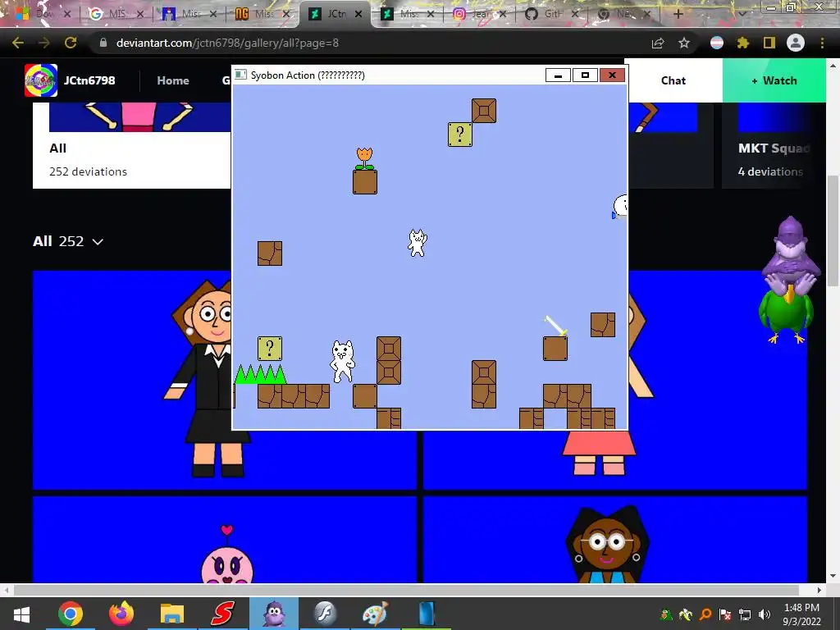This screenshot has width=840, height=630.
Task: Click the volume speaker tray icon
Action: [765, 614]
